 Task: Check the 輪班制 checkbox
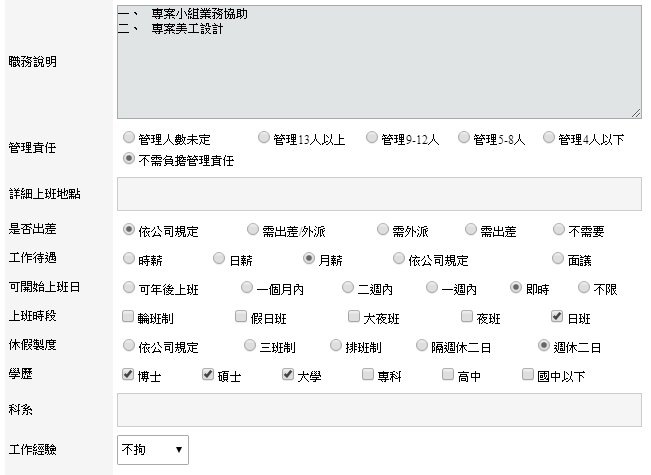coord(128,318)
